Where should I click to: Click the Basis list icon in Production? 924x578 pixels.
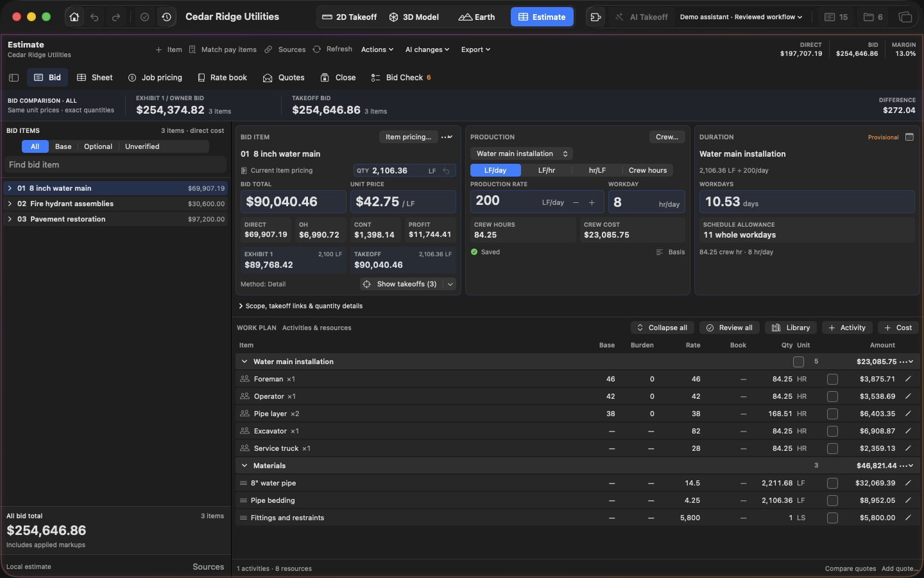coord(659,252)
